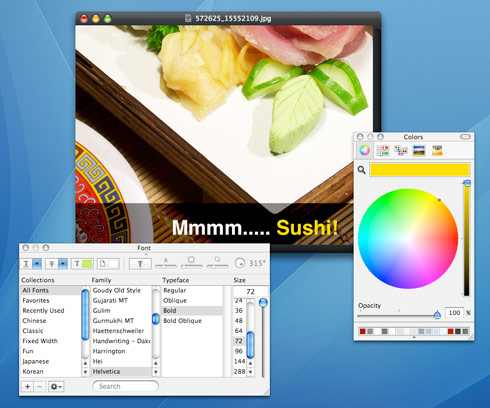490x408 pixels.
Task: Choose Gurmukhi MT font family
Action: [121, 321]
